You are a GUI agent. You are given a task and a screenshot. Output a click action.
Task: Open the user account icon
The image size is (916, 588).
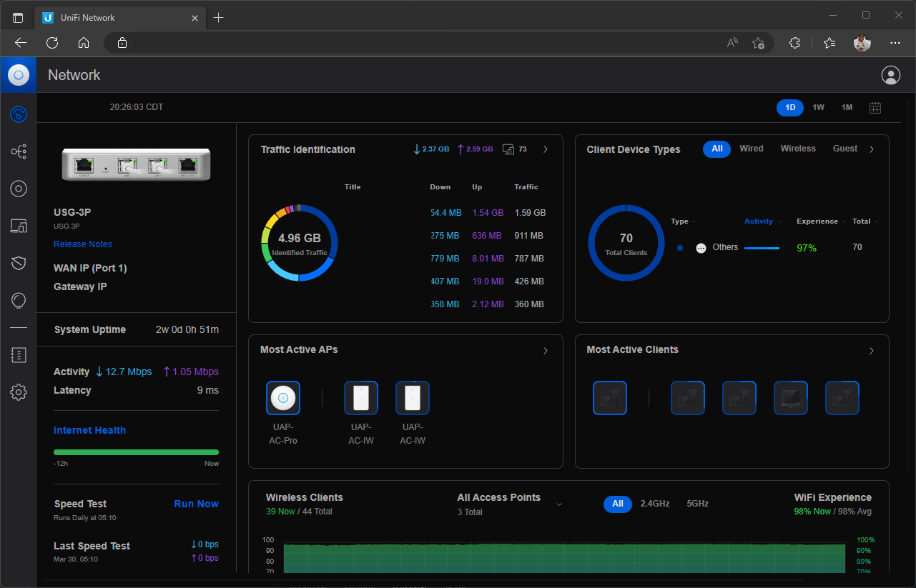point(890,75)
